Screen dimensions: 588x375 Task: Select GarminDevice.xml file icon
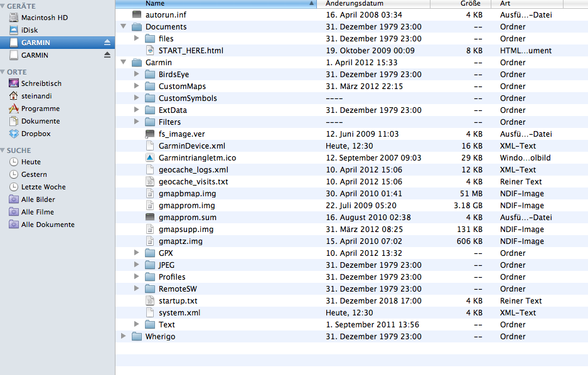[x=150, y=145]
